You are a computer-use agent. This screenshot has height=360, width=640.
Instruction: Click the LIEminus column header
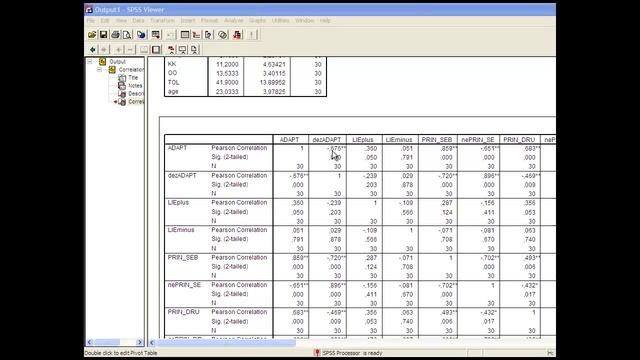(x=399, y=140)
